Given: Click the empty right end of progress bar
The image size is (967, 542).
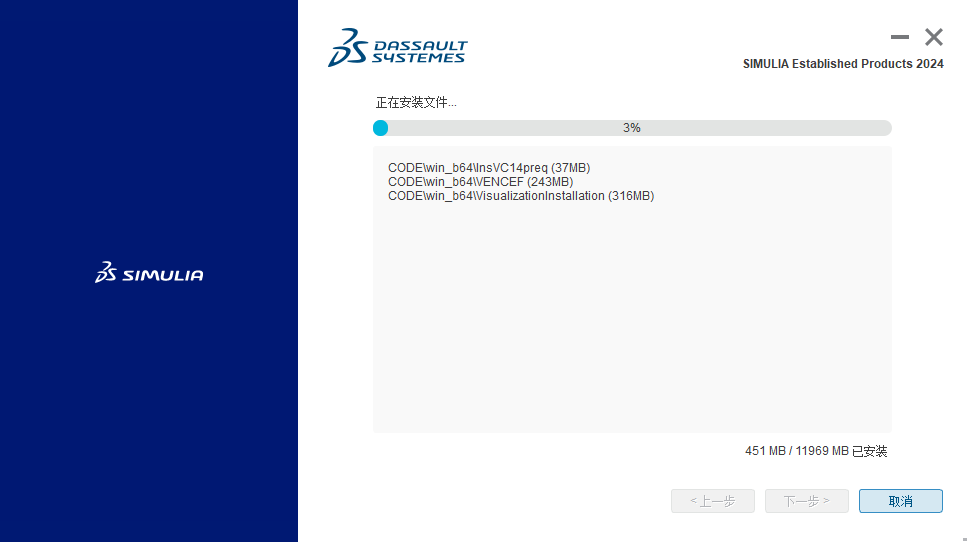Looking at the screenshot, I should pyautogui.click(x=850, y=128).
